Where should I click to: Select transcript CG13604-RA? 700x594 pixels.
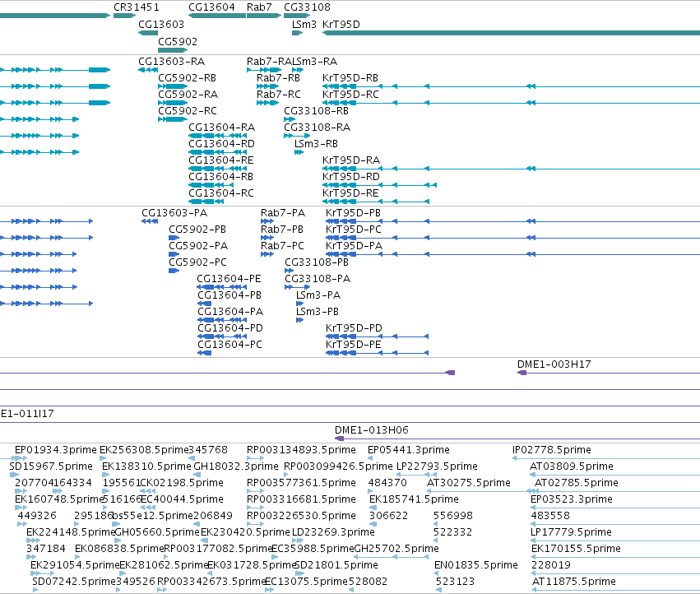[222, 128]
